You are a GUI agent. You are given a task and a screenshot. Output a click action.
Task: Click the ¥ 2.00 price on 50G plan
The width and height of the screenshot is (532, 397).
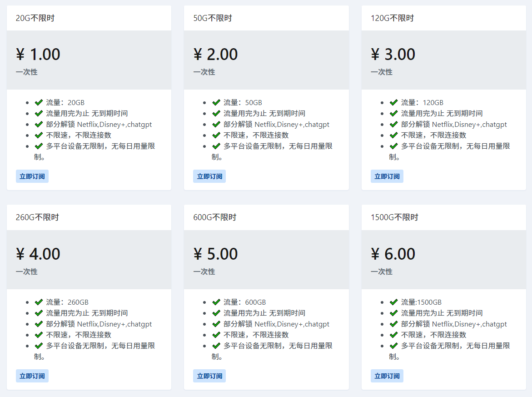(x=215, y=55)
